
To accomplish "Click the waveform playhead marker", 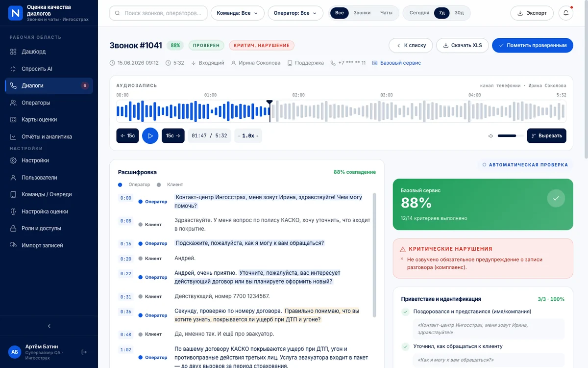I will (269, 103).
